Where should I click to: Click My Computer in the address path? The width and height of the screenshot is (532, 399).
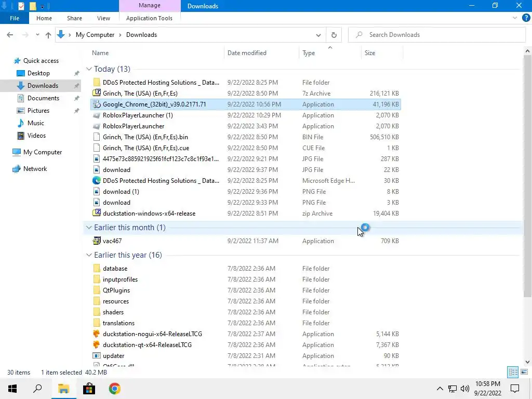(95, 35)
